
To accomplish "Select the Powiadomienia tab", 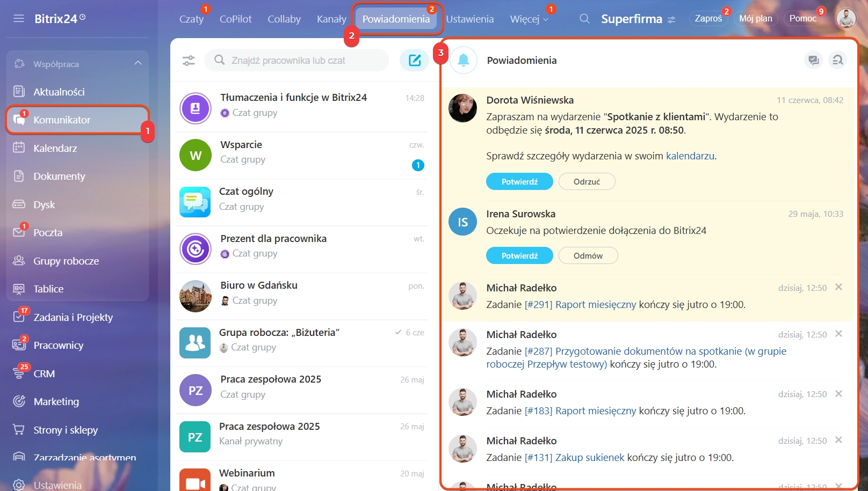I will (396, 19).
